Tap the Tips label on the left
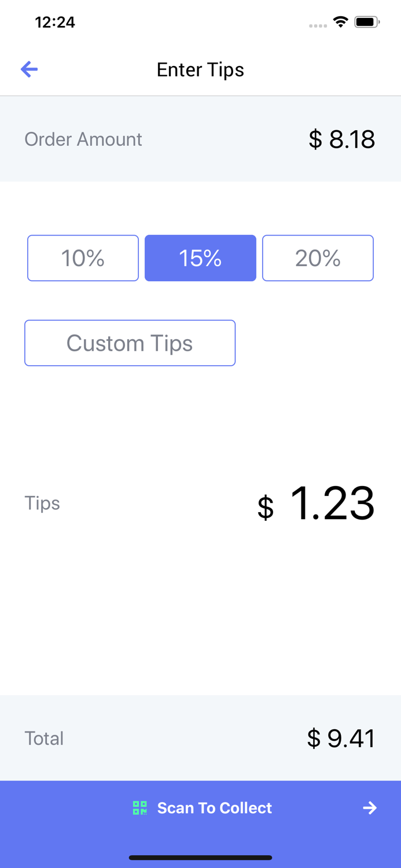This screenshot has height=868, width=401. point(42,503)
